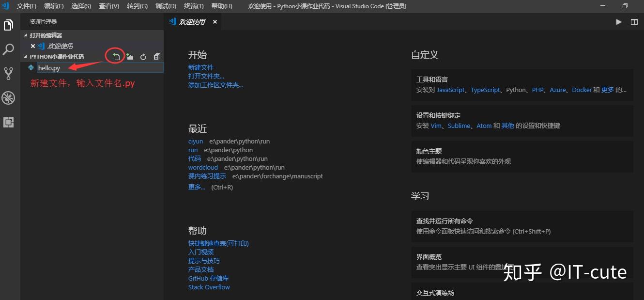Screen dimensions: 644x300
Task: Refresh the Explorer file list
Action: tap(143, 56)
